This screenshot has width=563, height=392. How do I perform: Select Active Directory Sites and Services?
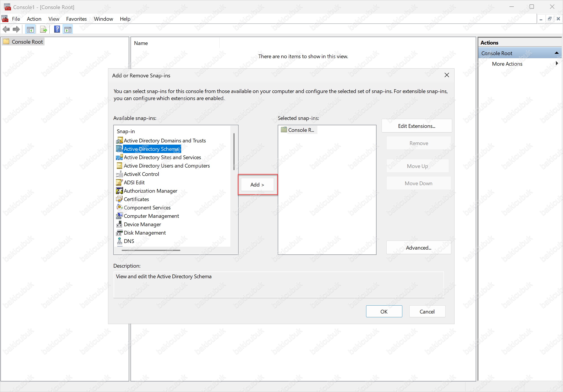[162, 157]
